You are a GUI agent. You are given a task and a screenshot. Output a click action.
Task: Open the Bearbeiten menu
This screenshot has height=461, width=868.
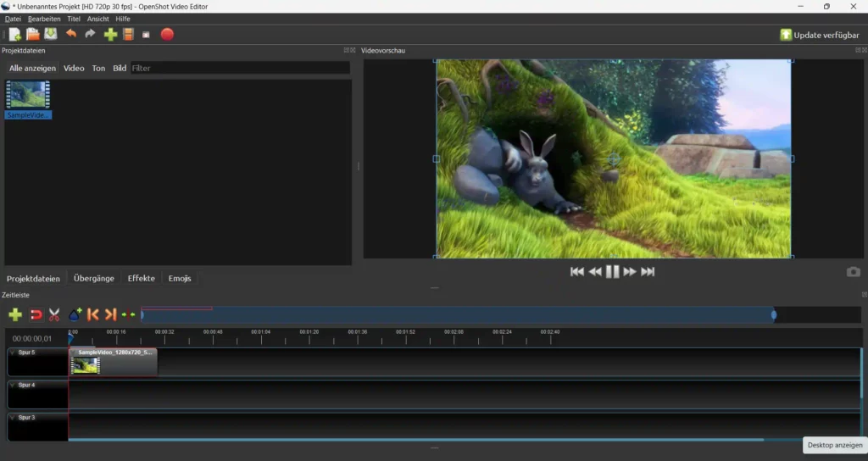pos(44,19)
